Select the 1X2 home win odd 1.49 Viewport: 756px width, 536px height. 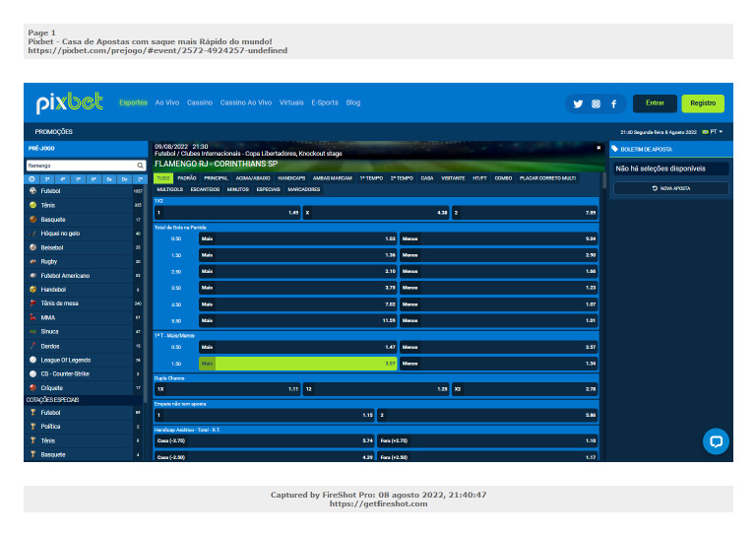[x=227, y=212]
